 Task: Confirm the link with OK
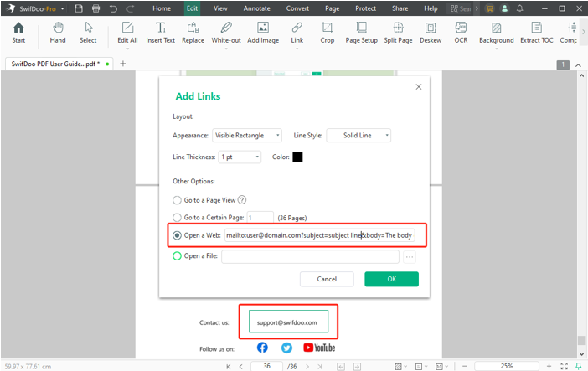391,279
